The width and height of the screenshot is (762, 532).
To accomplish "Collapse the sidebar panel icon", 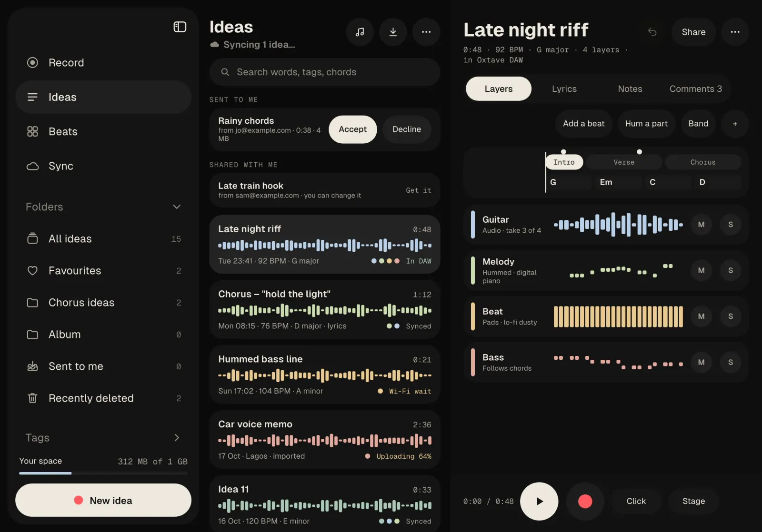I will pyautogui.click(x=180, y=27).
